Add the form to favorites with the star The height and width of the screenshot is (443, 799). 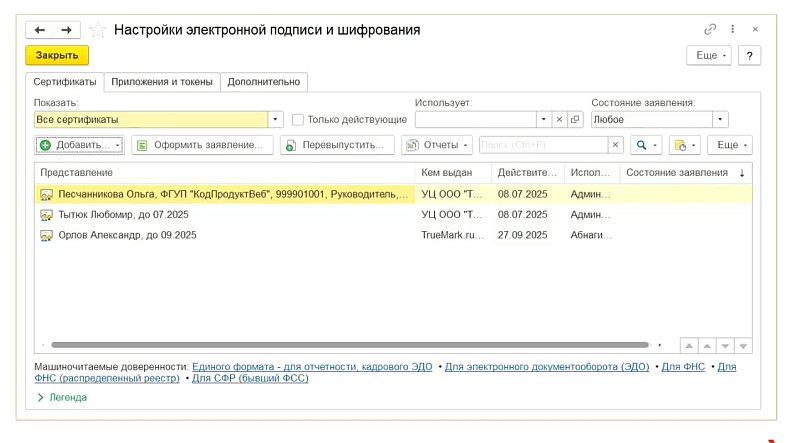click(97, 30)
